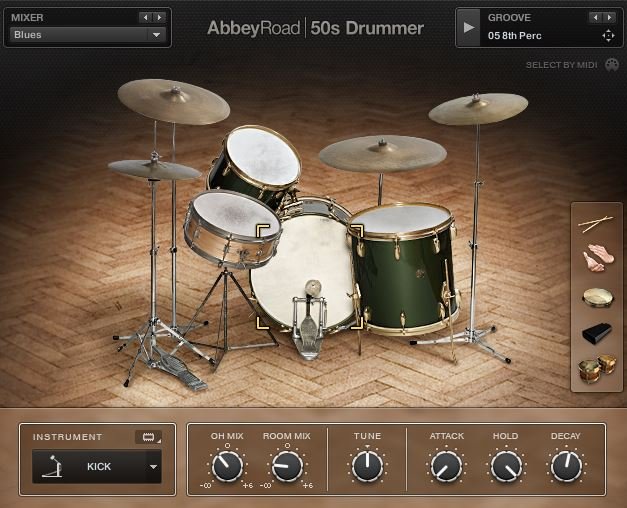The width and height of the screenshot is (627, 508).
Task: Click the ROOM MIX zero-reset circle
Action: (x=287, y=446)
